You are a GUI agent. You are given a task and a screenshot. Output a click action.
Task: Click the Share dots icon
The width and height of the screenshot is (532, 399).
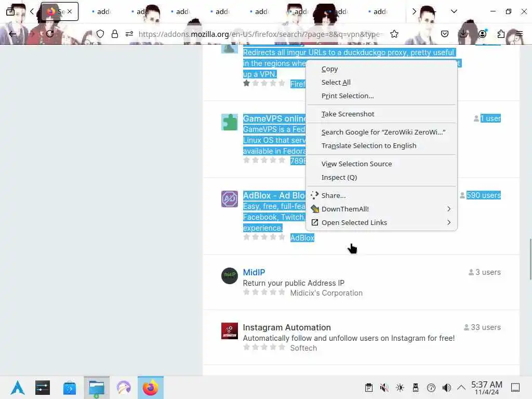tap(314, 195)
